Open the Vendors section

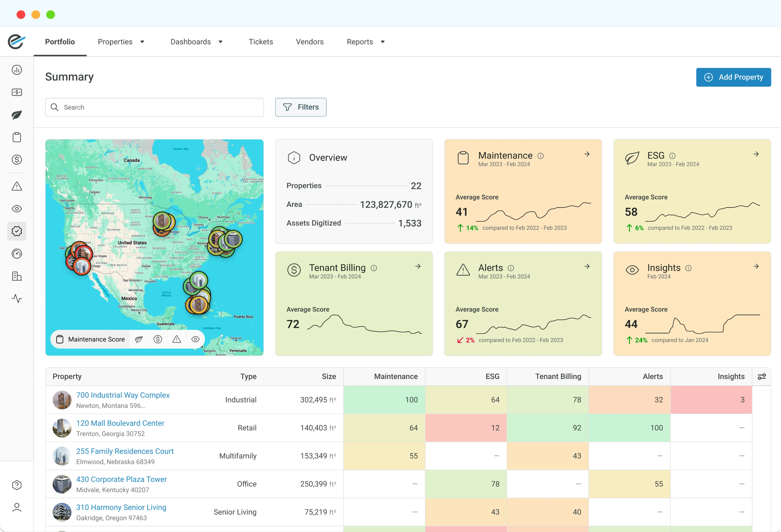[x=310, y=42]
